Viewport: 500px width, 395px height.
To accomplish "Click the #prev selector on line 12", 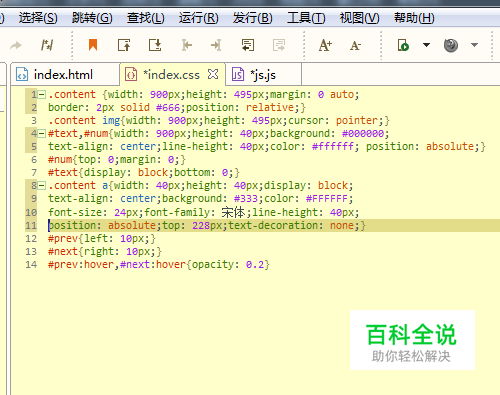I will 63,238.
